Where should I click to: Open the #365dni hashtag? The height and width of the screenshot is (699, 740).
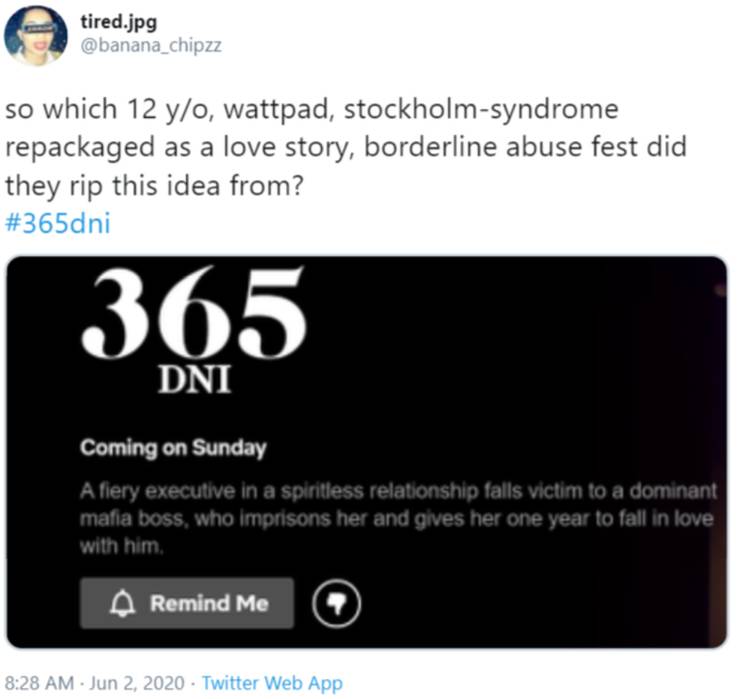[x=58, y=223]
